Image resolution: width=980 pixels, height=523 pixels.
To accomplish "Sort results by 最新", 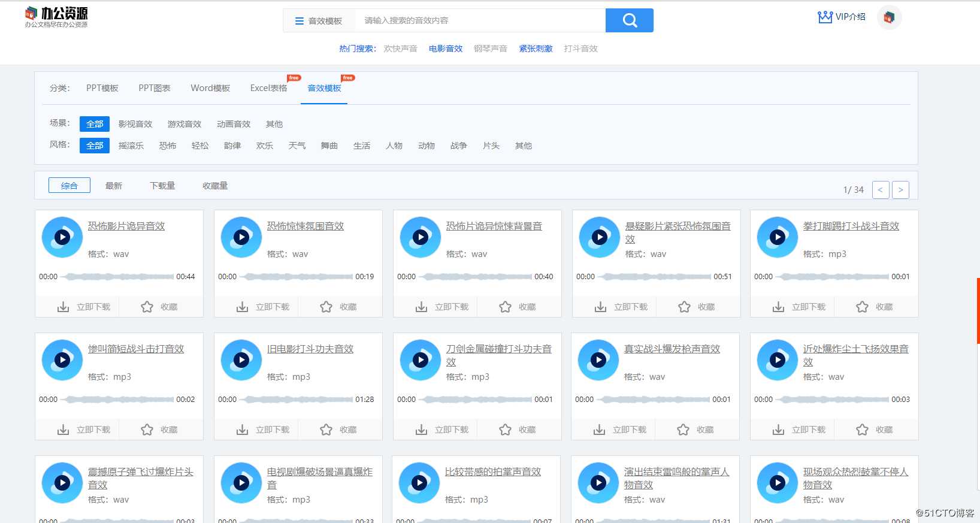I will coord(114,186).
